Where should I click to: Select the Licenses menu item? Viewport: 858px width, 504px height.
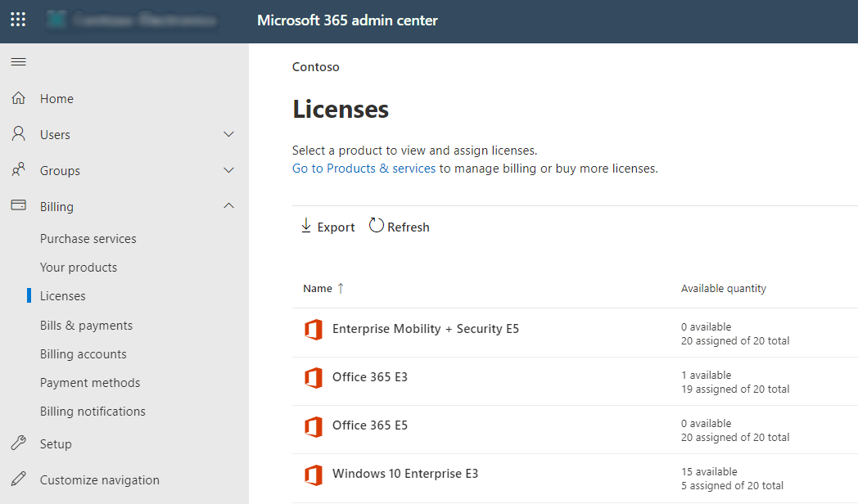pyautogui.click(x=62, y=295)
